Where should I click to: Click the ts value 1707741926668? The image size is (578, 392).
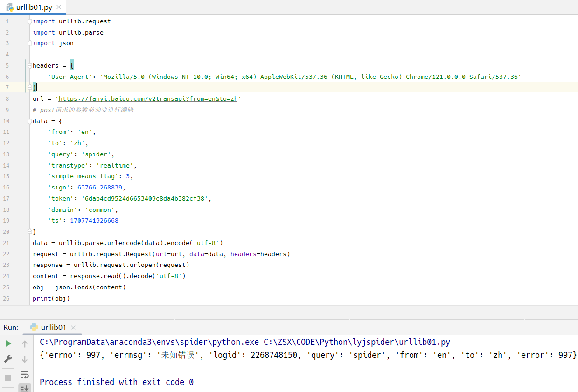pyautogui.click(x=94, y=221)
